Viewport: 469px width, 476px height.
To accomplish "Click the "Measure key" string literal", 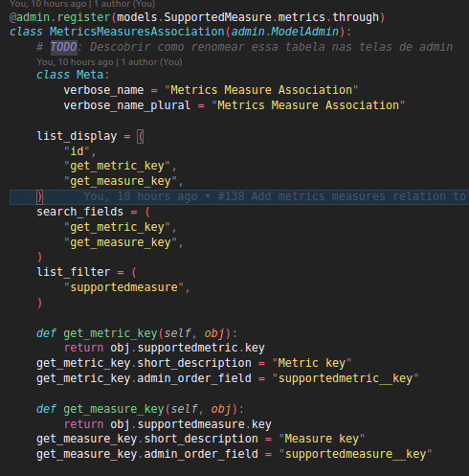I will [x=322, y=439].
